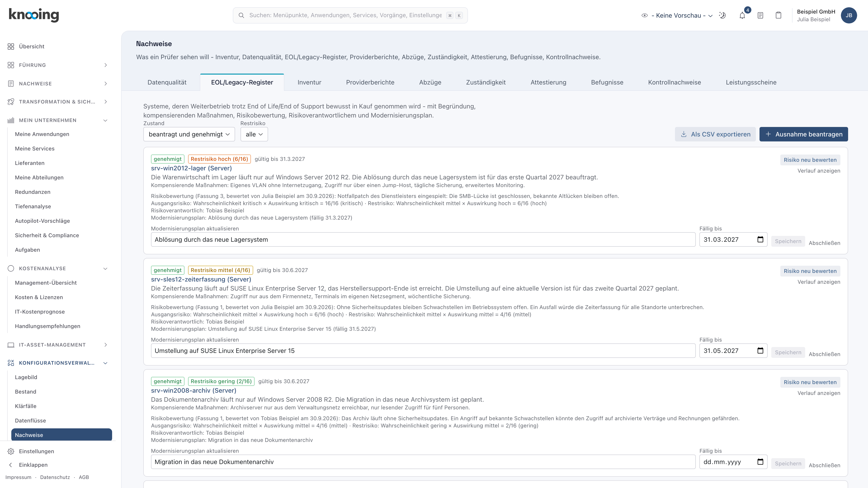Open the Datenschutz footer link
Image resolution: width=868 pixels, height=488 pixels.
[55, 477]
